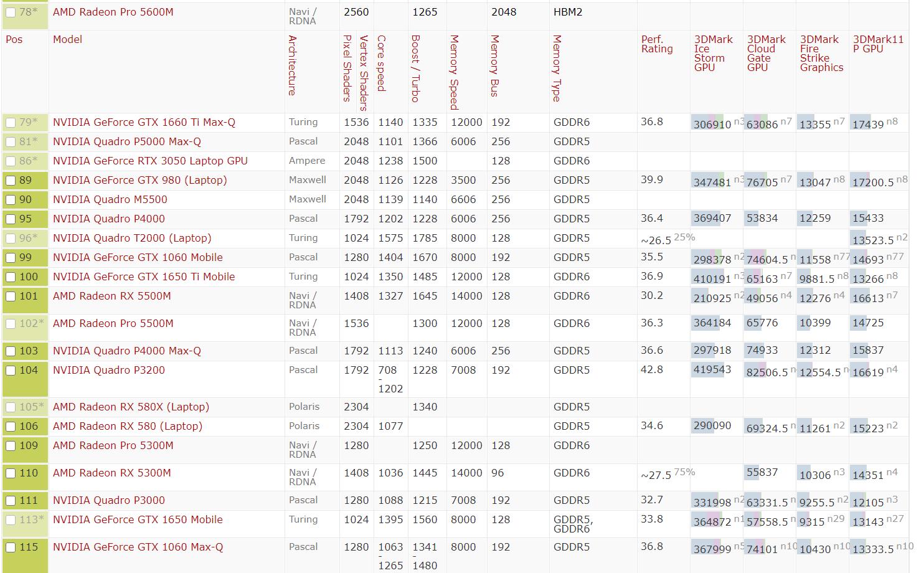Screen dimensions: 924x573
Task: Open NVIDIA GeForce GTX 1650 Mobile link
Action: coord(138,519)
